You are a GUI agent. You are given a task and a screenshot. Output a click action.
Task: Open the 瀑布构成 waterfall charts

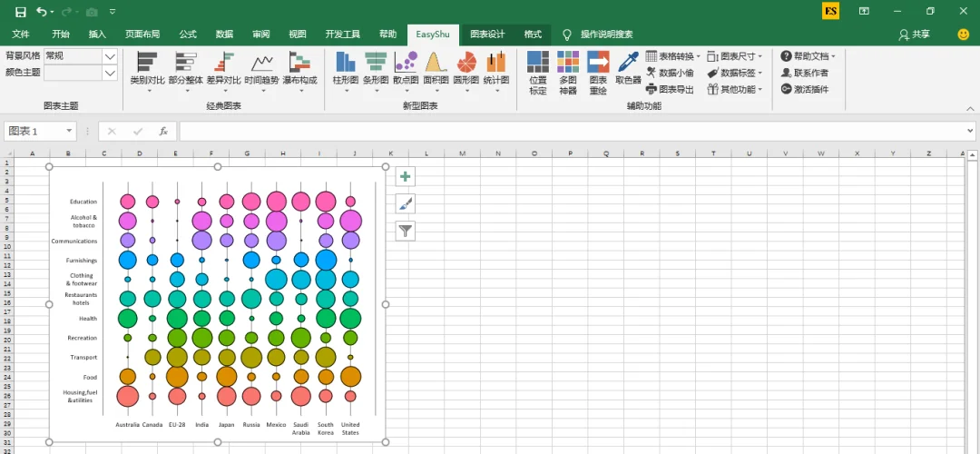coord(300,72)
